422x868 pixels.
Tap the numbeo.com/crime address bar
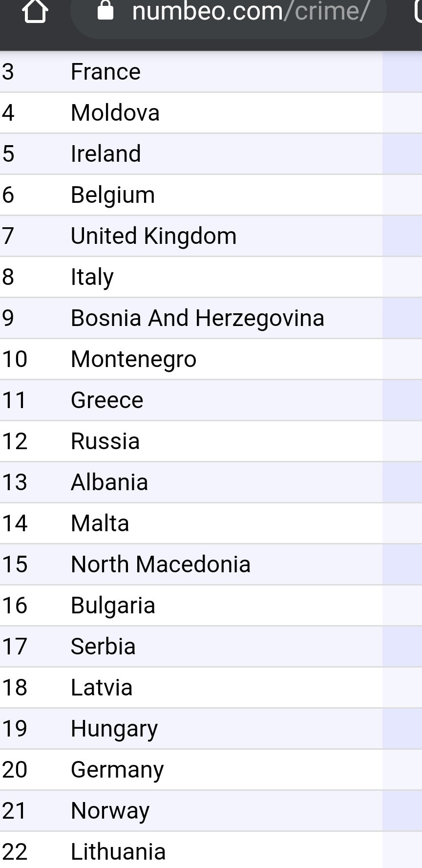click(x=229, y=13)
